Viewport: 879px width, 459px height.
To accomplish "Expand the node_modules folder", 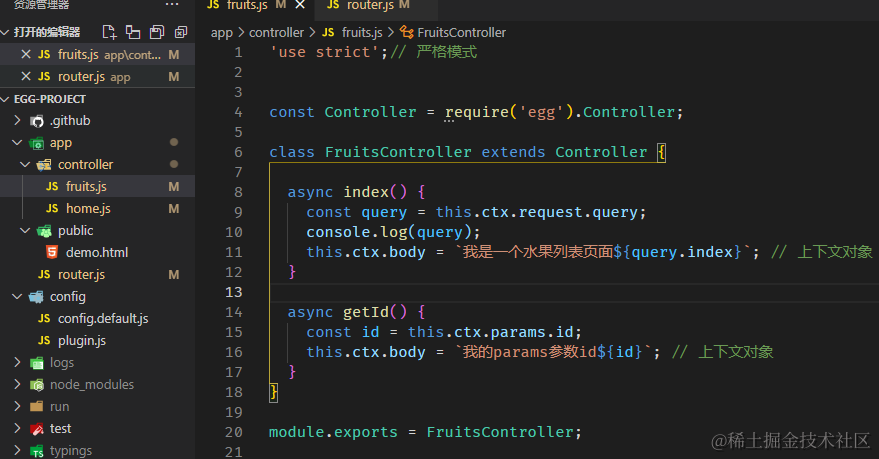I will [17, 384].
